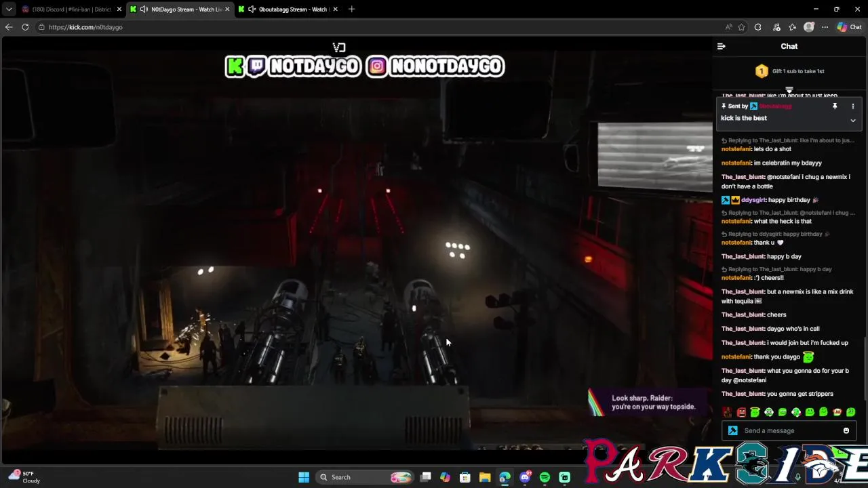The width and height of the screenshot is (868, 488).
Task: Open the browser extensions puzzle icon
Action: coord(758,27)
